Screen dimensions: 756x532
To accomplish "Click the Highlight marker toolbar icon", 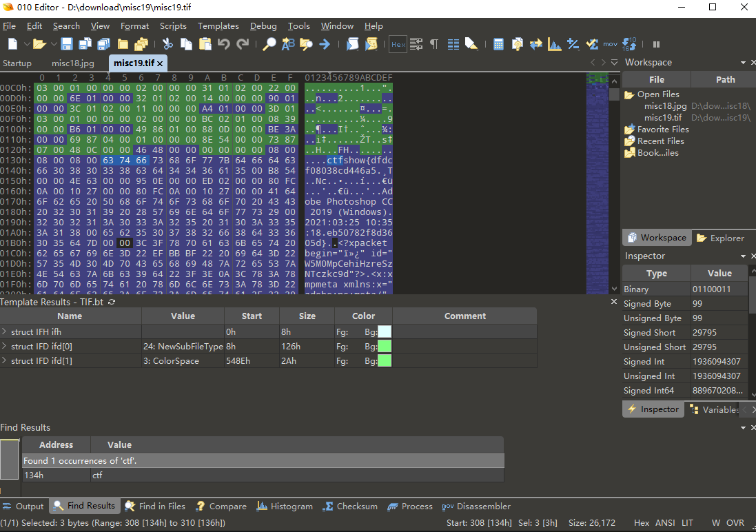I will [x=471, y=44].
